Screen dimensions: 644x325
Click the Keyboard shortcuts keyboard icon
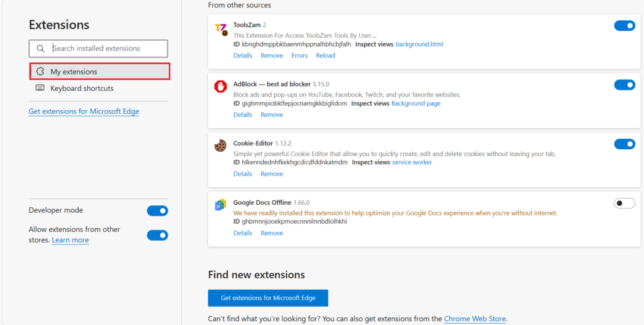pyautogui.click(x=40, y=88)
